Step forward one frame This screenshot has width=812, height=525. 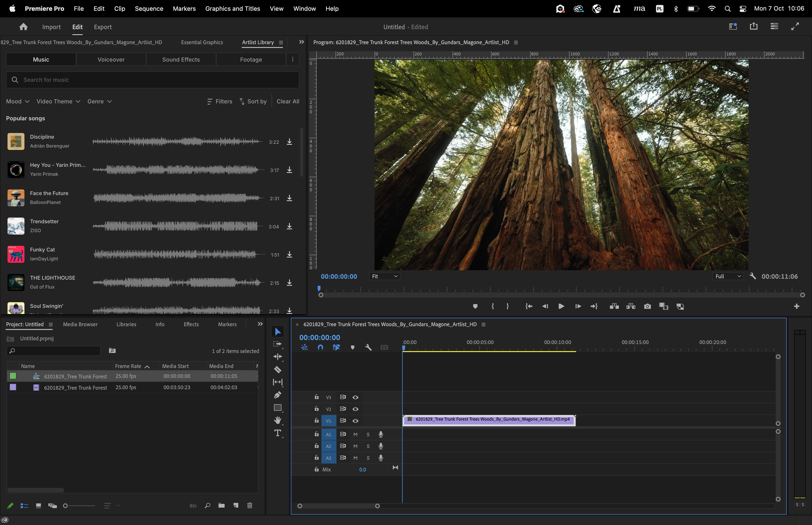pos(578,306)
